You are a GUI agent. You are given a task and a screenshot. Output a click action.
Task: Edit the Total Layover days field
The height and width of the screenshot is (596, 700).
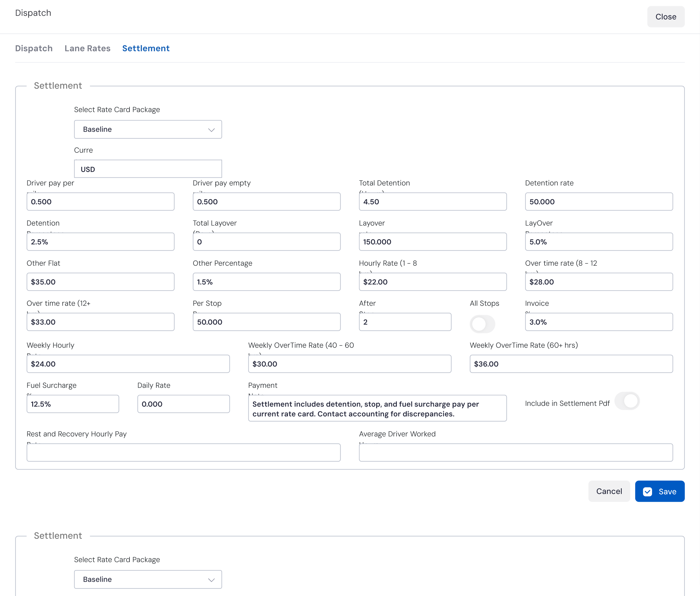click(x=267, y=242)
